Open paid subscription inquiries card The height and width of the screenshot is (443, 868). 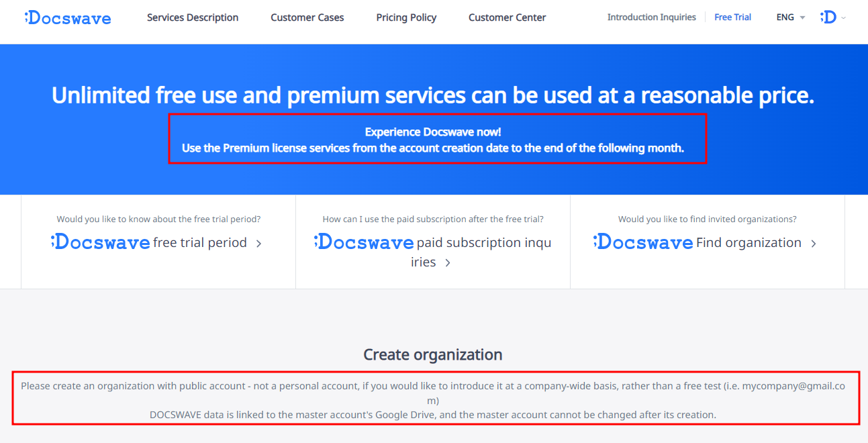click(x=432, y=242)
